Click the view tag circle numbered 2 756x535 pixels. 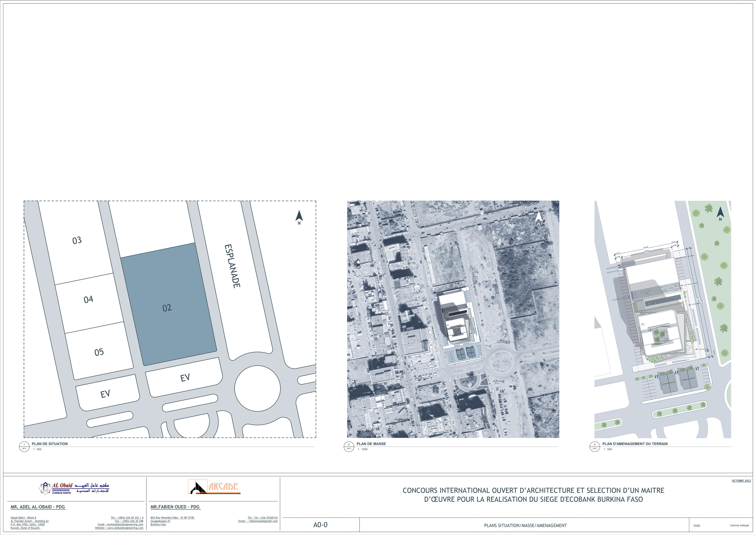point(349,447)
